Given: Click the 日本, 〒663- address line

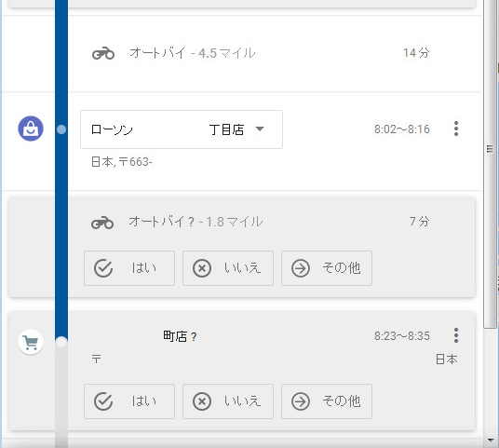Looking at the screenshot, I should click(x=122, y=162).
